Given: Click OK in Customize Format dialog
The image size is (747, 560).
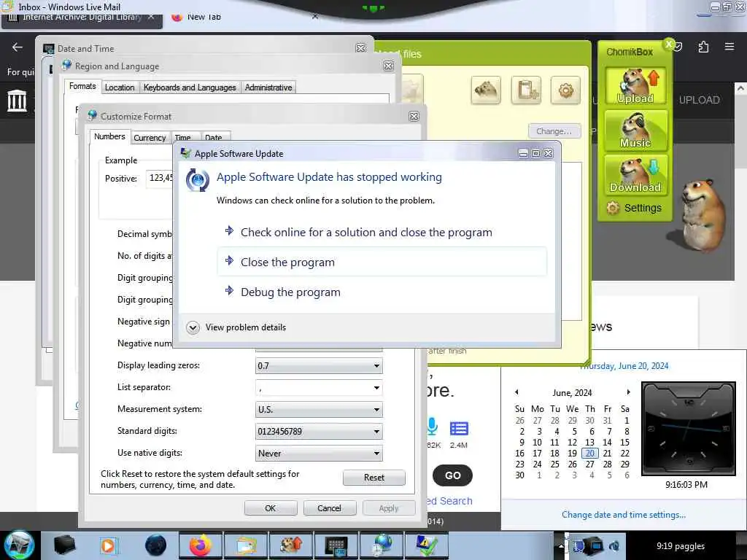Looking at the screenshot, I should click(270, 508).
